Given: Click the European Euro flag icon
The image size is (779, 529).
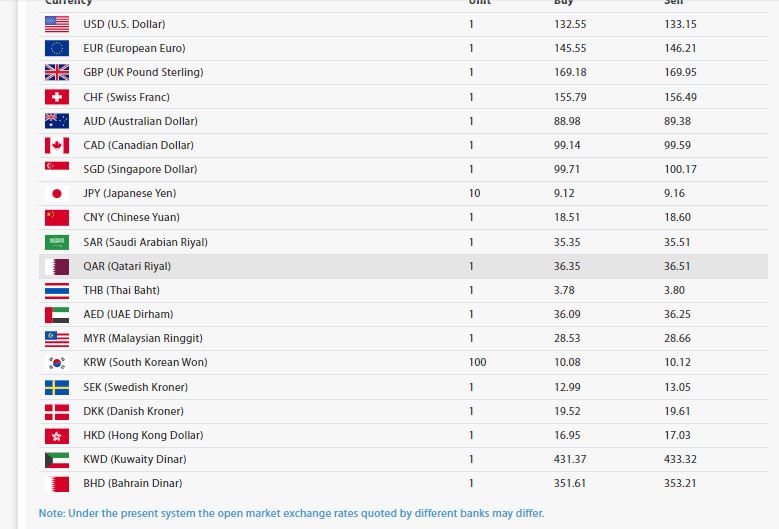Looking at the screenshot, I should (57, 48).
